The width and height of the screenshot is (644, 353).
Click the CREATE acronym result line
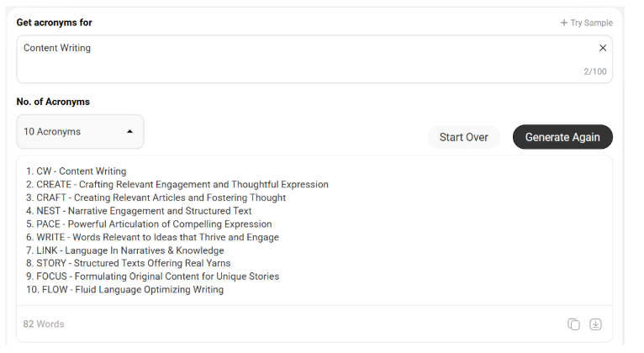pos(177,185)
